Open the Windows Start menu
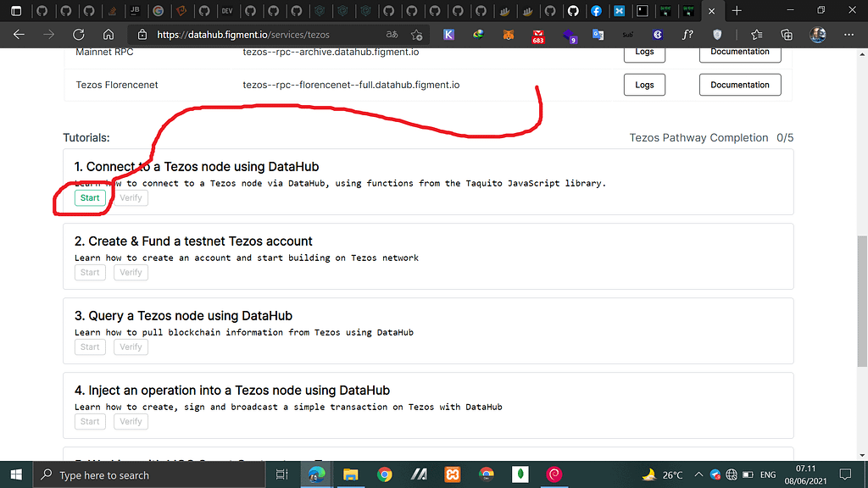 pyautogui.click(x=16, y=474)
